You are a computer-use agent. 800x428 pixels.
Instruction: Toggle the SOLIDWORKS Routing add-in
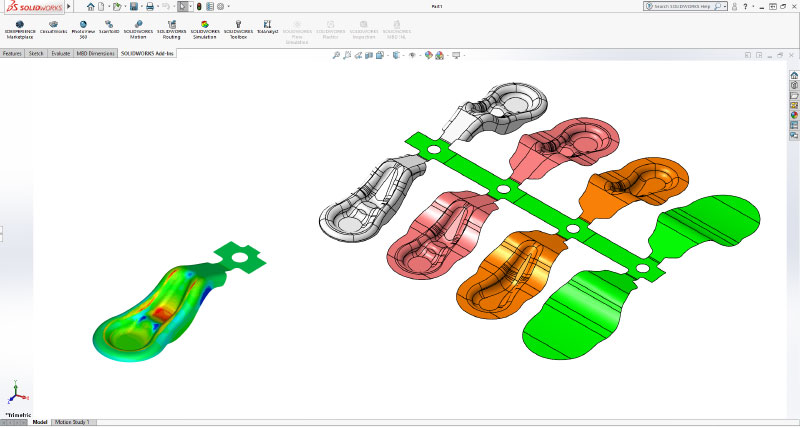[172, 30]
